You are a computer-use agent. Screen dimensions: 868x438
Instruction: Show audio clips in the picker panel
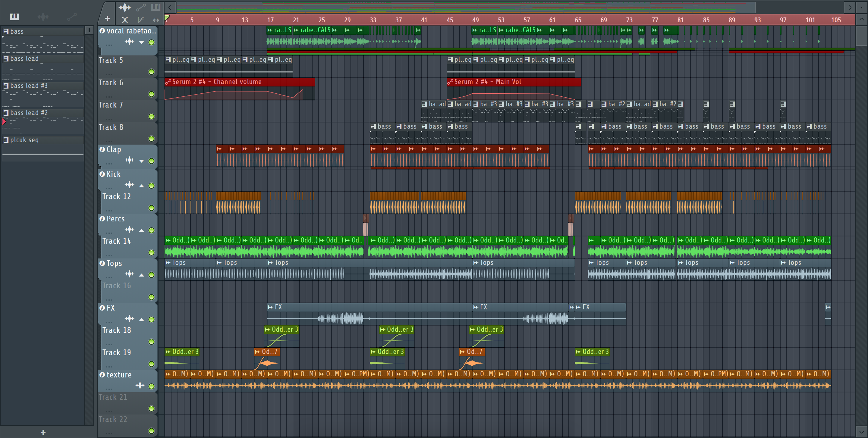(x=43, y=16)
